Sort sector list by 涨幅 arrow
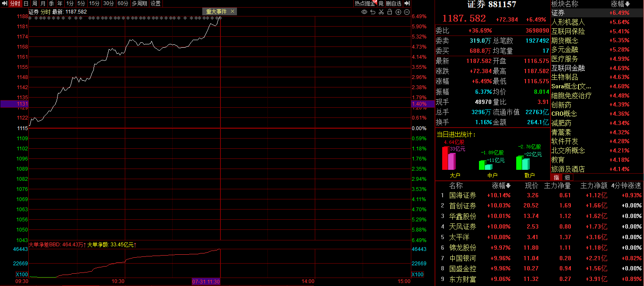The width and height of the screenshot is (644, 286). pyautogui.click(x=627, y=4)
